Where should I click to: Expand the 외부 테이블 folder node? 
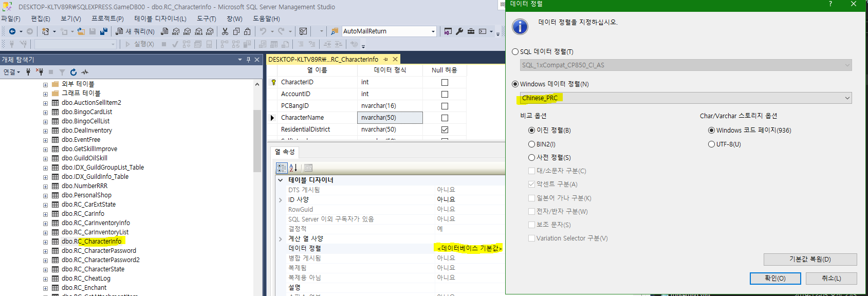pyautogui.click(x=45, y=85)
